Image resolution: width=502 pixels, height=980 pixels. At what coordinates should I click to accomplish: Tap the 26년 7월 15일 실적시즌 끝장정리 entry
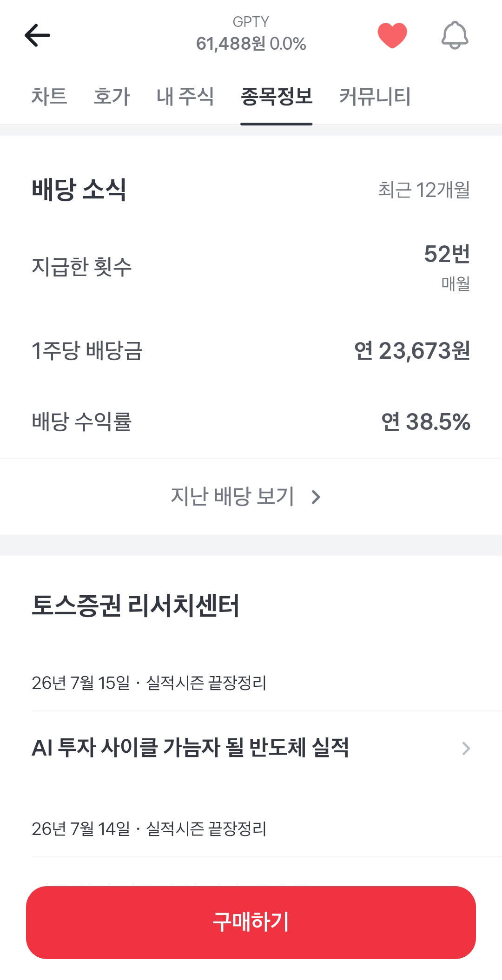click(149, 683)
